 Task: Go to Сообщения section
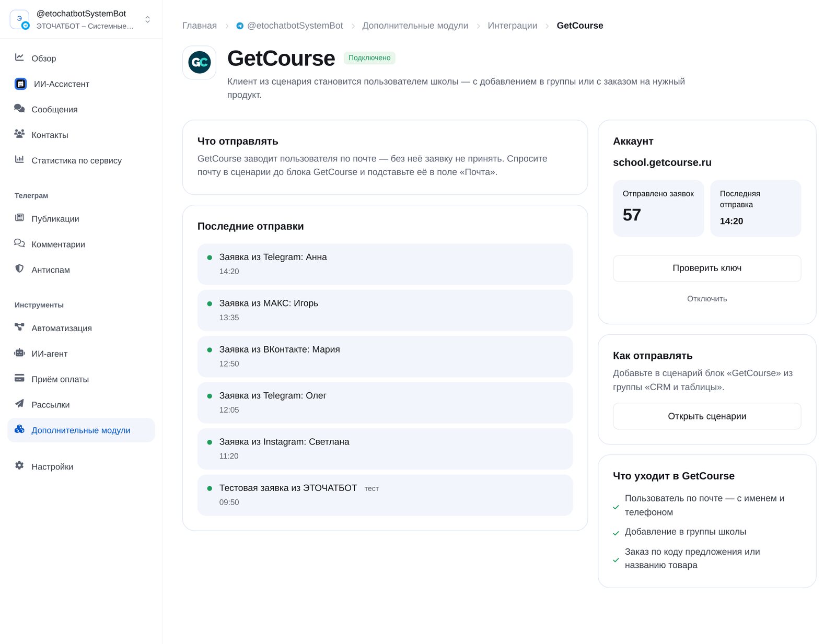click(81, 109)
